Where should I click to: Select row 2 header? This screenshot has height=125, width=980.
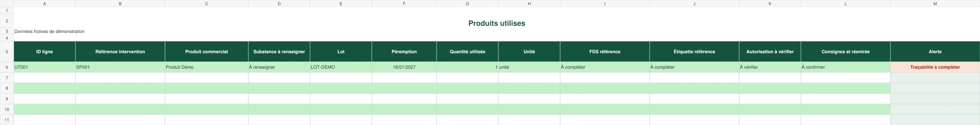[x=7, y=21]
